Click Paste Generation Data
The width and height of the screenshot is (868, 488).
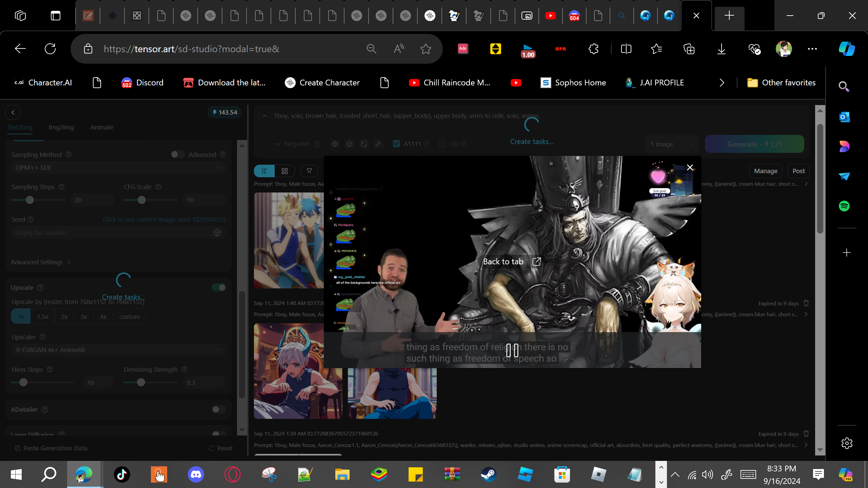[51, 448]
